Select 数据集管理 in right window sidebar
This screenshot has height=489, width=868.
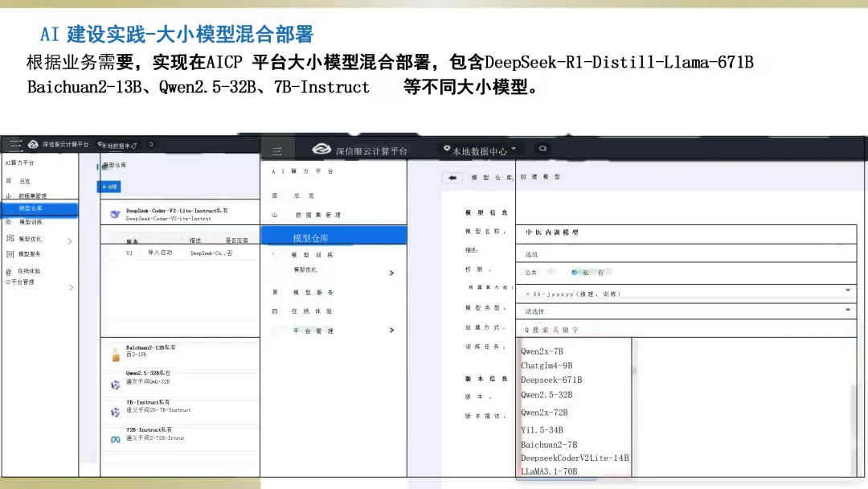(x=317, y=215)
